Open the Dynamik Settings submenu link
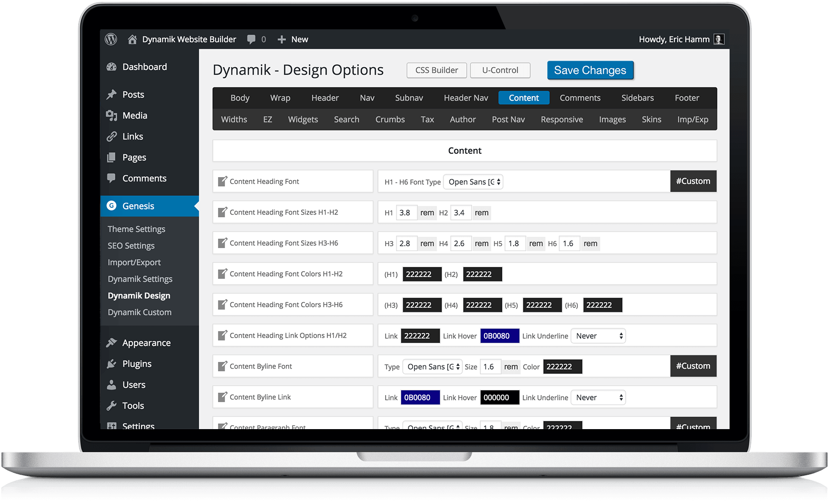 pyautogui.click(x=140, y=279)
